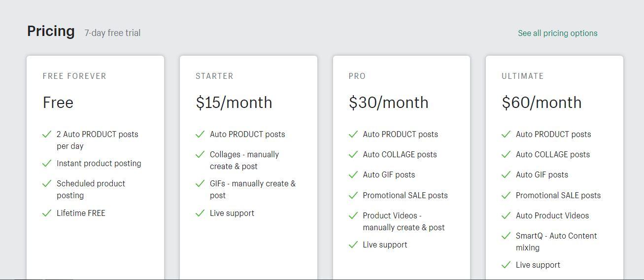This screenshot has width=644, height=280.
Task: Click the $15/month Starter price
Action: click(x=234, y=103)
